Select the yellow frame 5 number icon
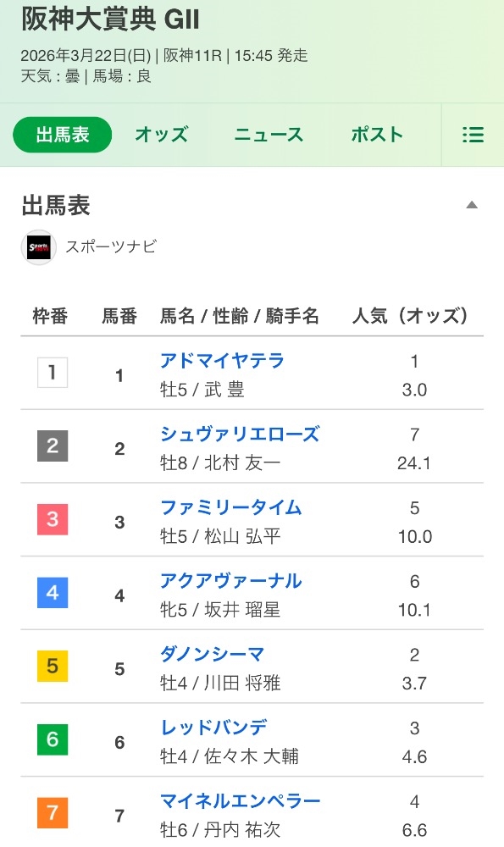Viewport: 504px width, 847px height. [x=50, y=667]
